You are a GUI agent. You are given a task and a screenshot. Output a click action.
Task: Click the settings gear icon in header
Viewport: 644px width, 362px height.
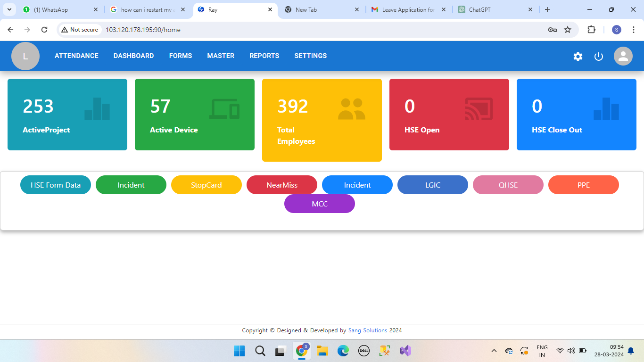click(x=578, y=57)
